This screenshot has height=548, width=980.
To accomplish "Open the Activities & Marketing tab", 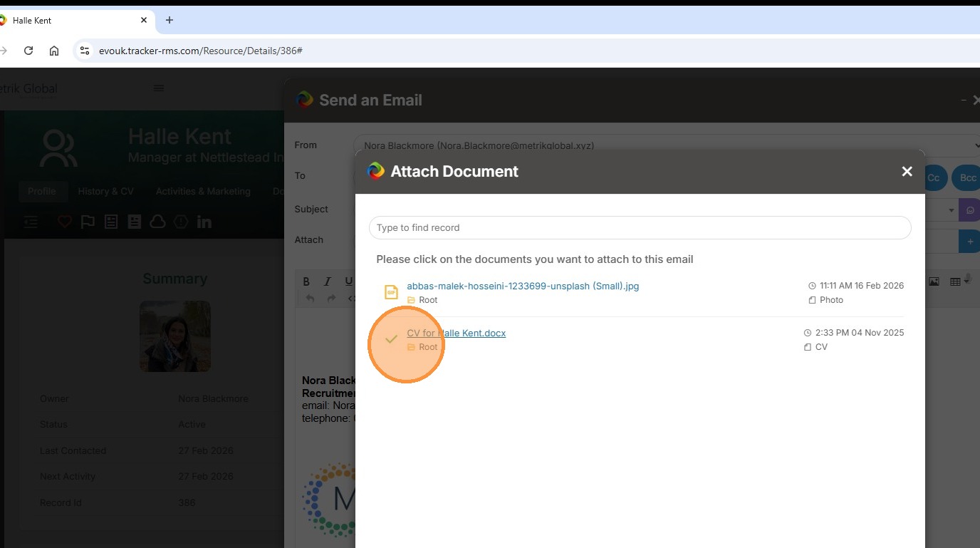I will 203,191.
